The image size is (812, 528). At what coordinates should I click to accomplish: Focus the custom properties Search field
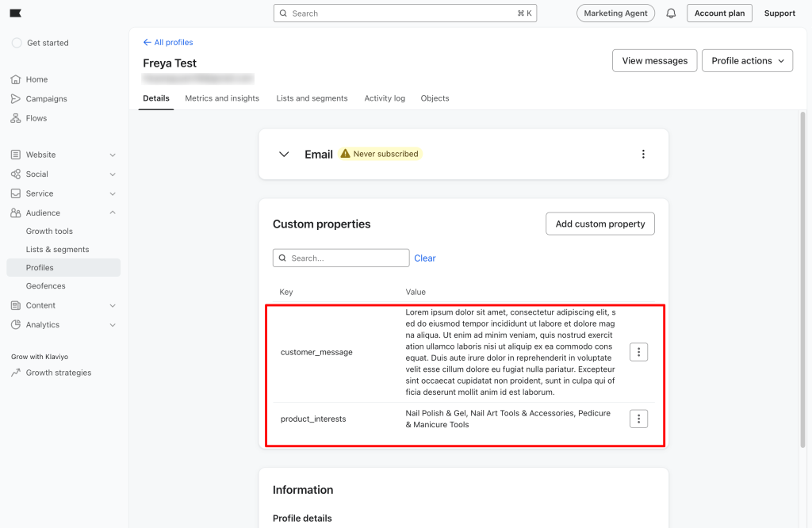tap(341, 258)
